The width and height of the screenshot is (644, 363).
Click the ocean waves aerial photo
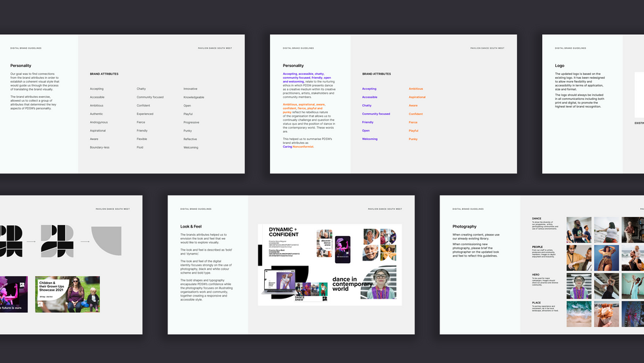coord(579,314)
